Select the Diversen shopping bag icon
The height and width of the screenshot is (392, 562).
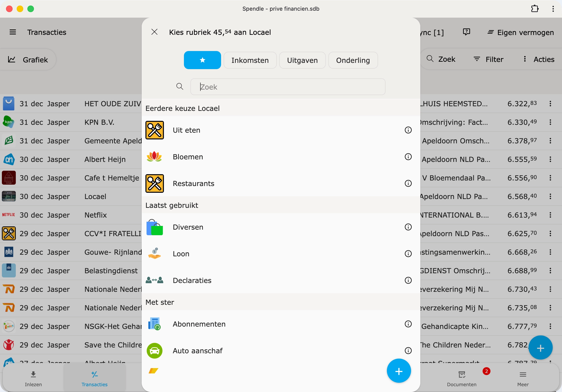pyautogui.click(x=155, y=227)
